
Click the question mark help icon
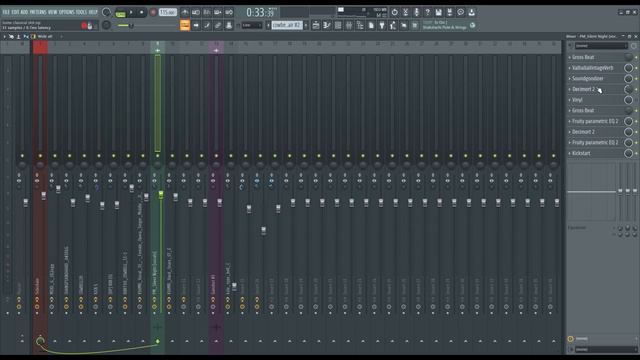[427, 13]
